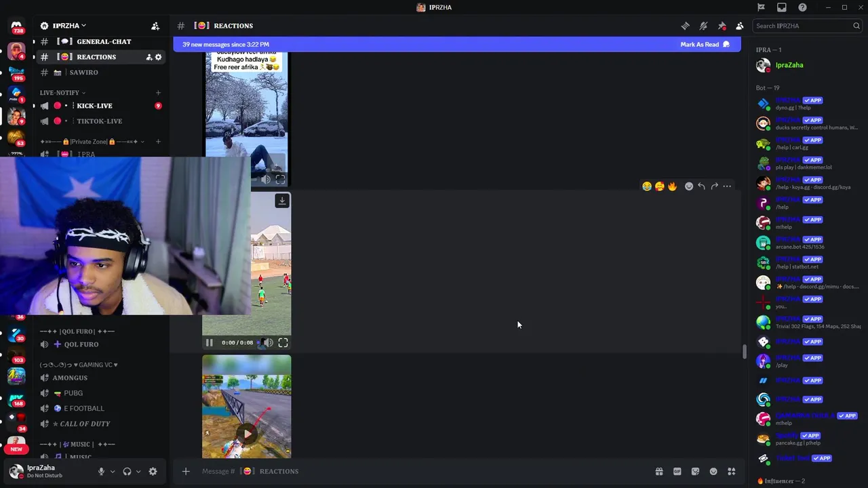Open apps launcher icon in message bar
This screenshot has height=488, width=868.
click(x=732, y=472)
